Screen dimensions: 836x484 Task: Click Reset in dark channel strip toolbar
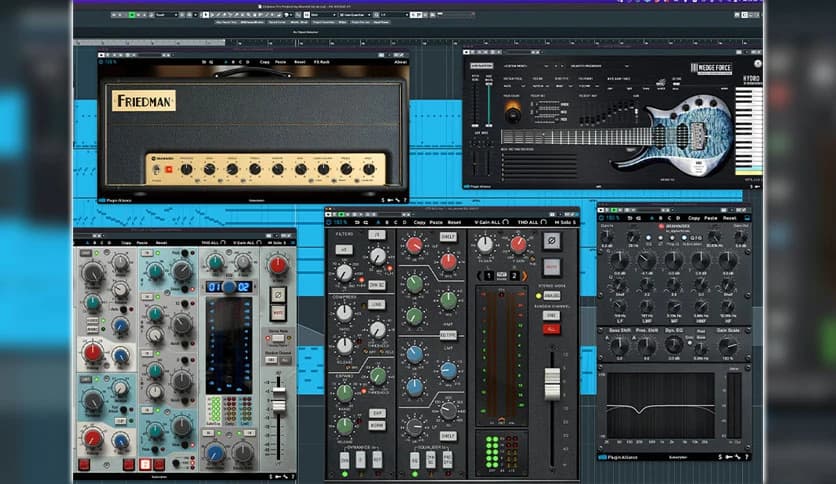coord(454,222)
